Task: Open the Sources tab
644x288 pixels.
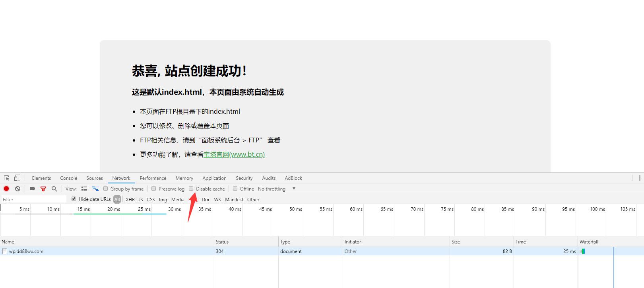Action: point(95,178)
